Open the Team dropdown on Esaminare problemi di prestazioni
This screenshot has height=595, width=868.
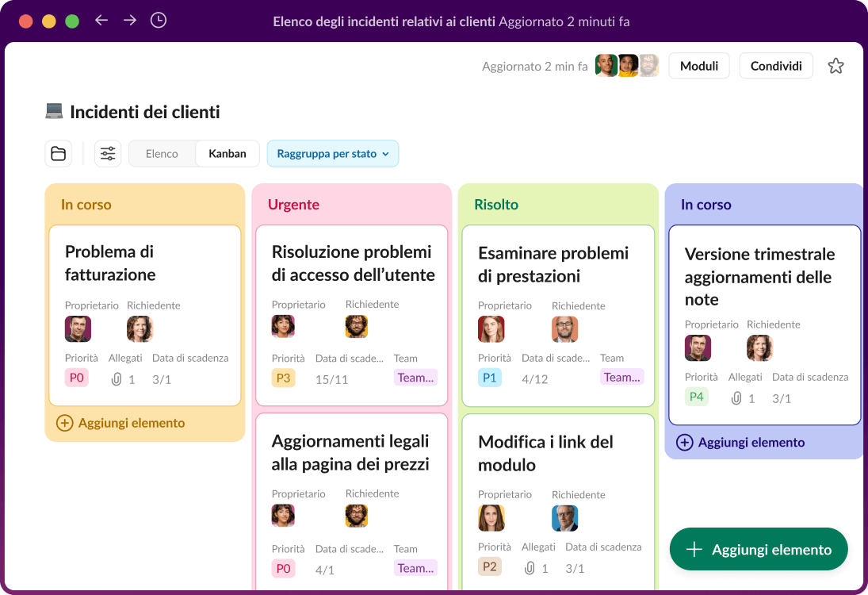coord(622,378)
